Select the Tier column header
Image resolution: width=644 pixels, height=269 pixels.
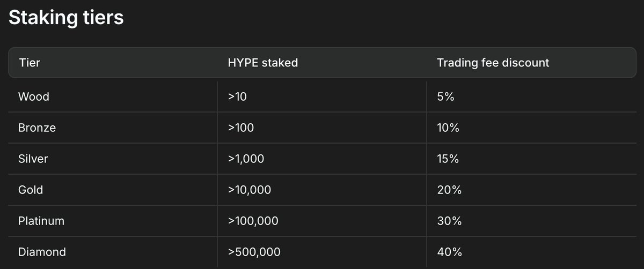click(x=30, y=63)
